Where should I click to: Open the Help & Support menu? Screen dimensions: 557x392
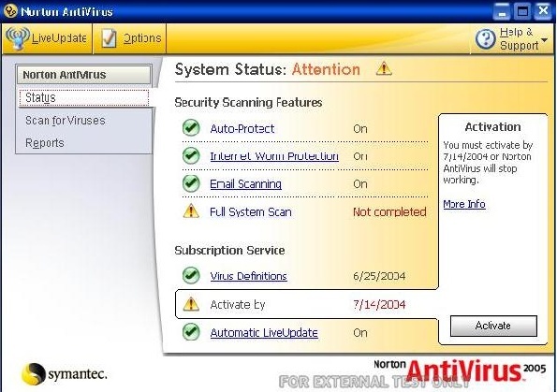(x=511, y=38)
